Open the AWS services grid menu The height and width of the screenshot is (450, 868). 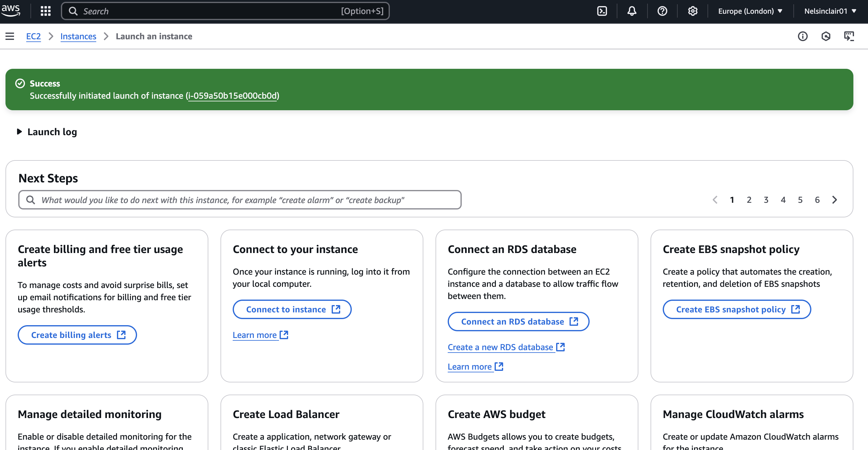[45, 11]
